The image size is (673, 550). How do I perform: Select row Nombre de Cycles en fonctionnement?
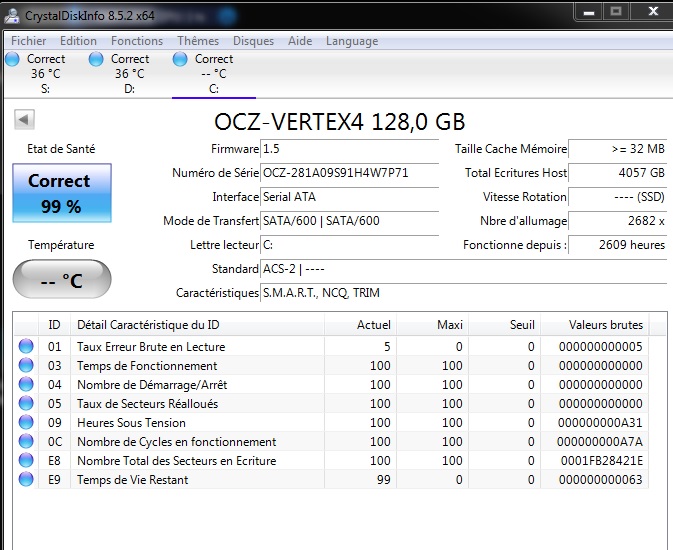coord(331,441)
